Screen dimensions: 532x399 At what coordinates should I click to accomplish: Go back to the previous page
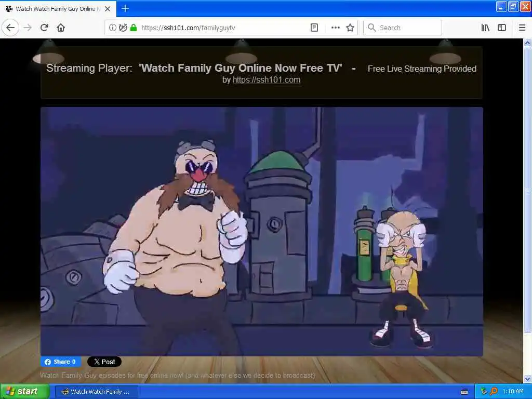(10, 28)
